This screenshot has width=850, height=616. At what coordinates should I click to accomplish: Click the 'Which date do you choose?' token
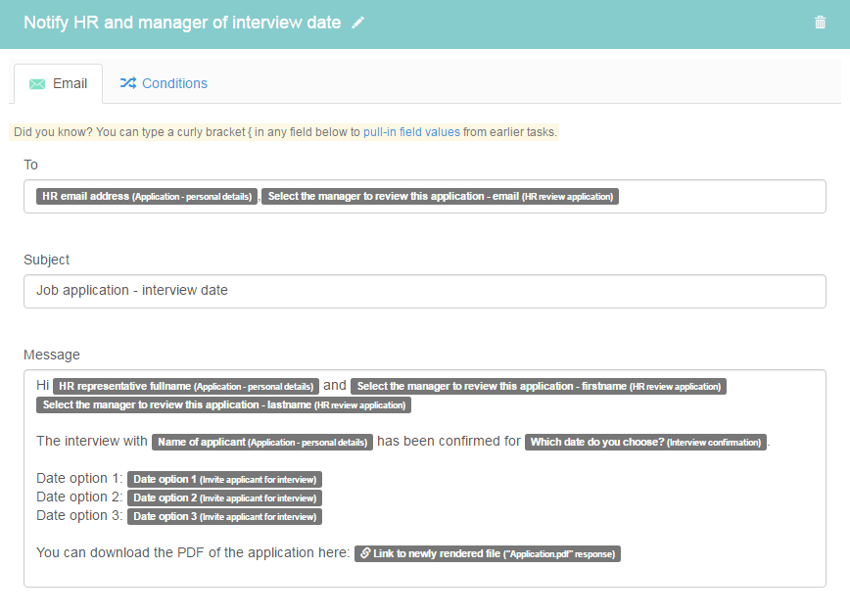pos(646,442)
